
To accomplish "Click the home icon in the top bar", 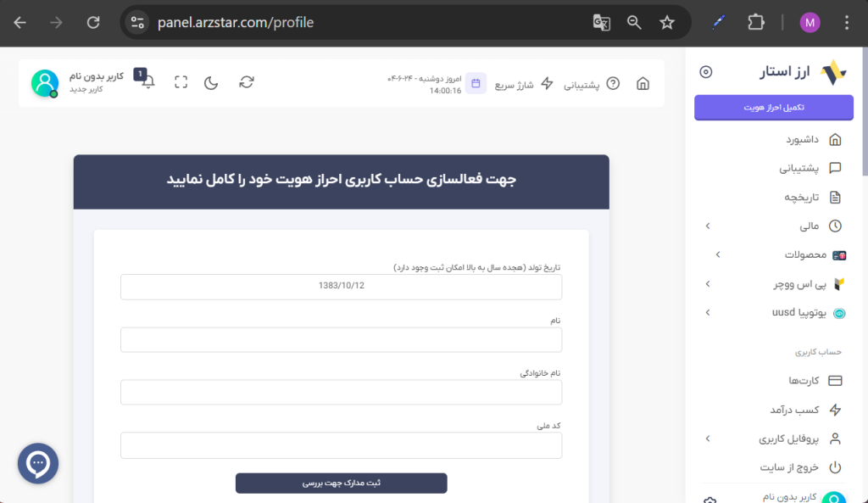I will pos(643,83).
